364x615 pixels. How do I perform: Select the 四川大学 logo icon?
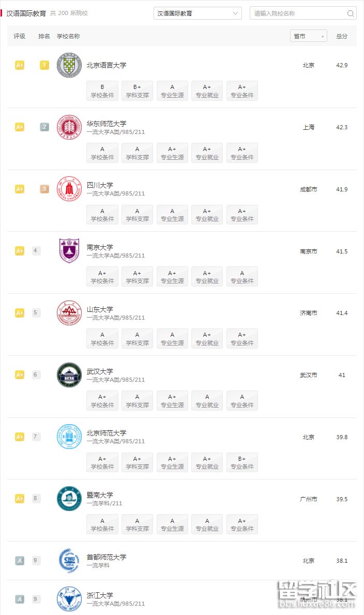[69, 189]
